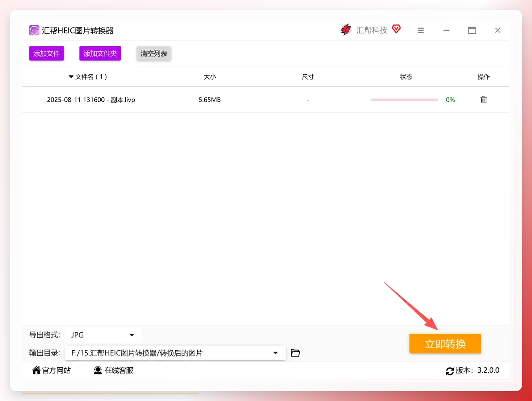Viewport: 532px width, 401px height.
Task: Click the 汇帮科技 brand label
Action: coord(372,30)
